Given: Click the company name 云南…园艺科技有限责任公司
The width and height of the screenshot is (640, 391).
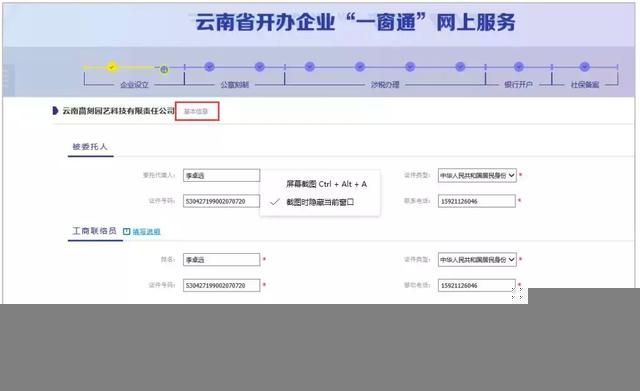Looking at the screenshot, I should coord(118,111).
